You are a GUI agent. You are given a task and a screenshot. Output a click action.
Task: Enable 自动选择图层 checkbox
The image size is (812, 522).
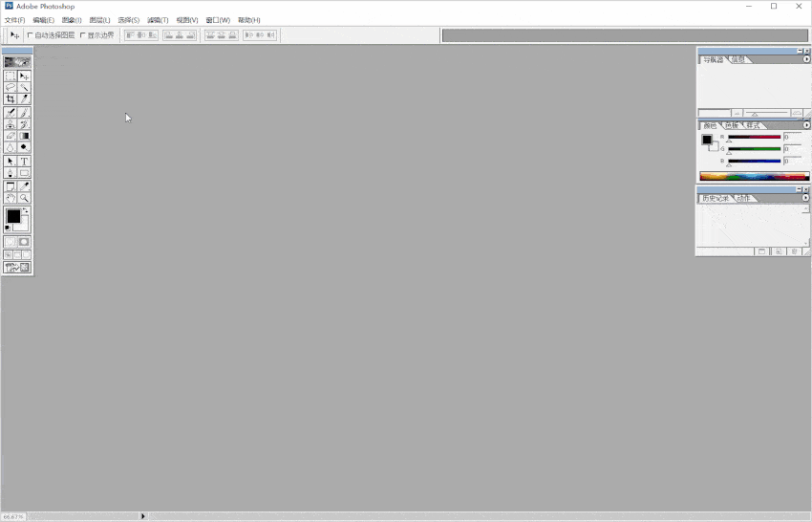[30, 35]
